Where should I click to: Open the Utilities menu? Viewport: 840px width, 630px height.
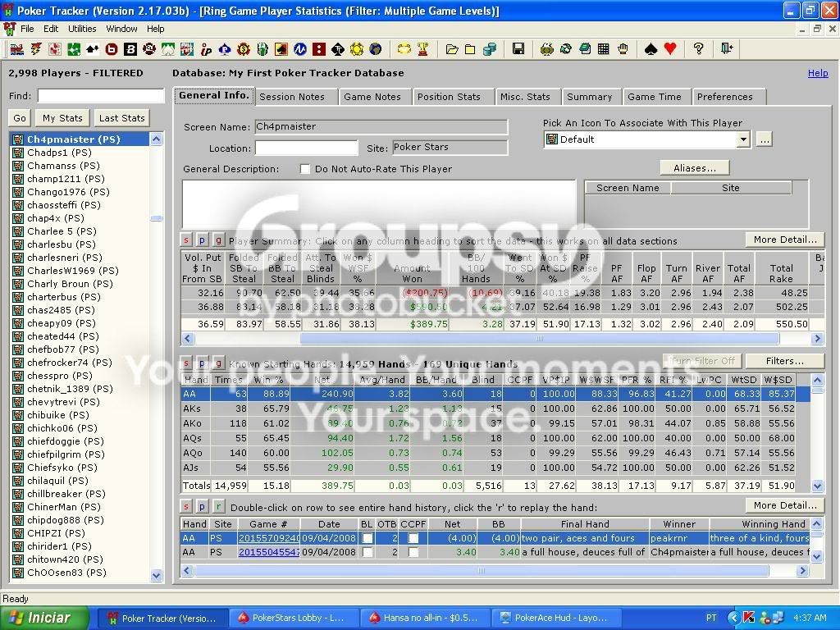[82, 29]
